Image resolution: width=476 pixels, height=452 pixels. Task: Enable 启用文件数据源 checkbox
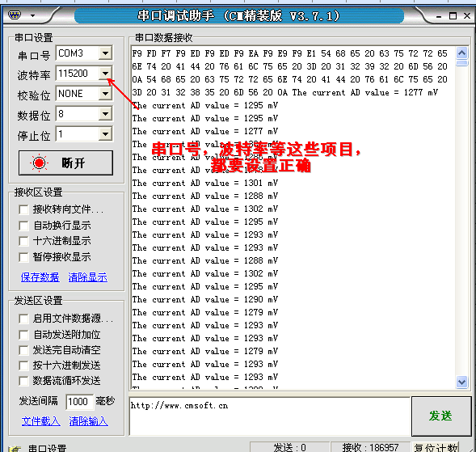click(x=23, y=319)
